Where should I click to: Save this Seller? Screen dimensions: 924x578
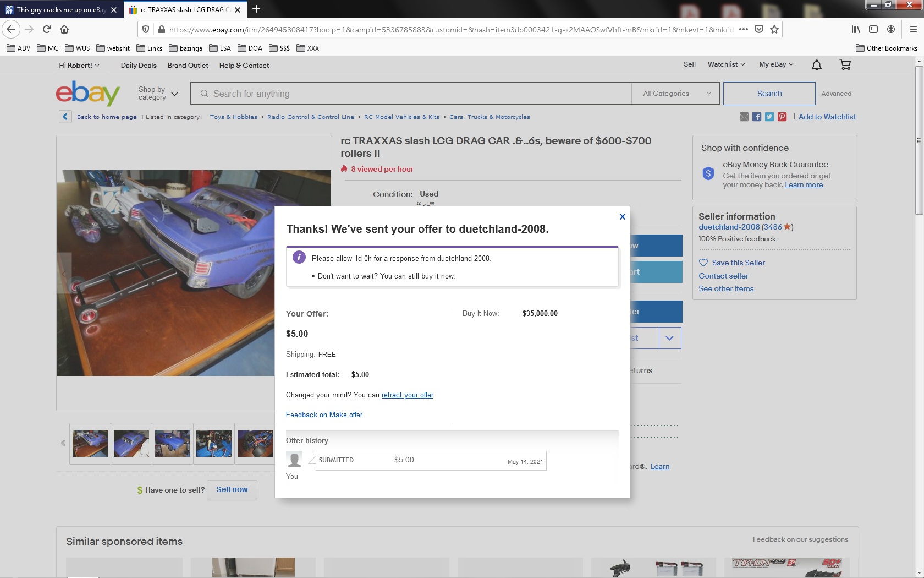732,263
